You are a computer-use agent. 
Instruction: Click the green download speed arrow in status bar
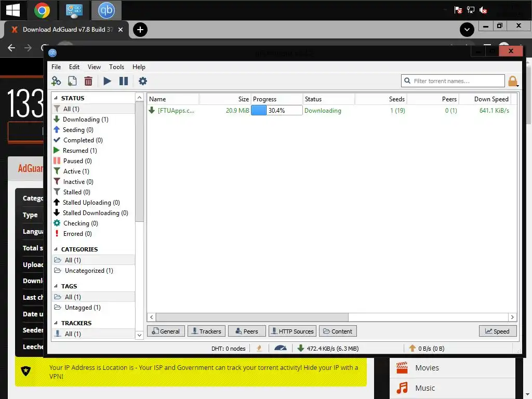coord(300,348)
